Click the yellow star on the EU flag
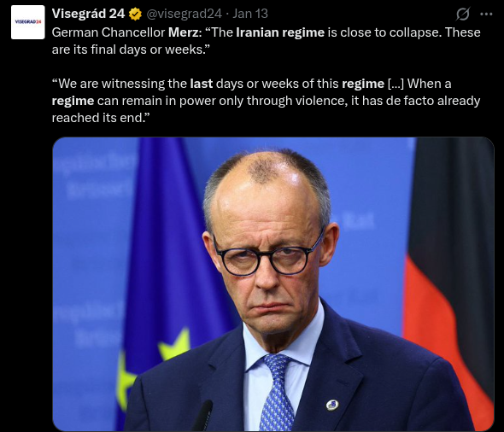Image resolution: width=504 pixels, height=432 pixels. tap(175, 344)
